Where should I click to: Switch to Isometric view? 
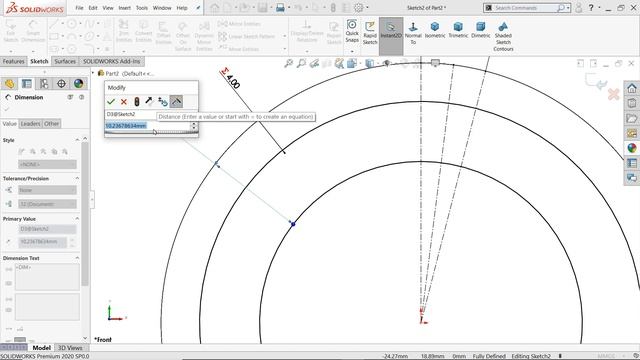[435, 30]
